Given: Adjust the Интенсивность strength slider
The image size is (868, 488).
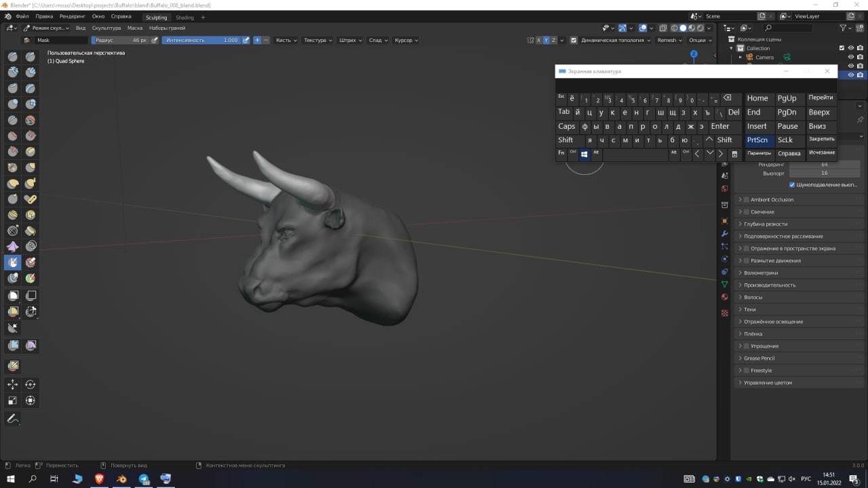Looking at the screenshot, I should point(201,40).
